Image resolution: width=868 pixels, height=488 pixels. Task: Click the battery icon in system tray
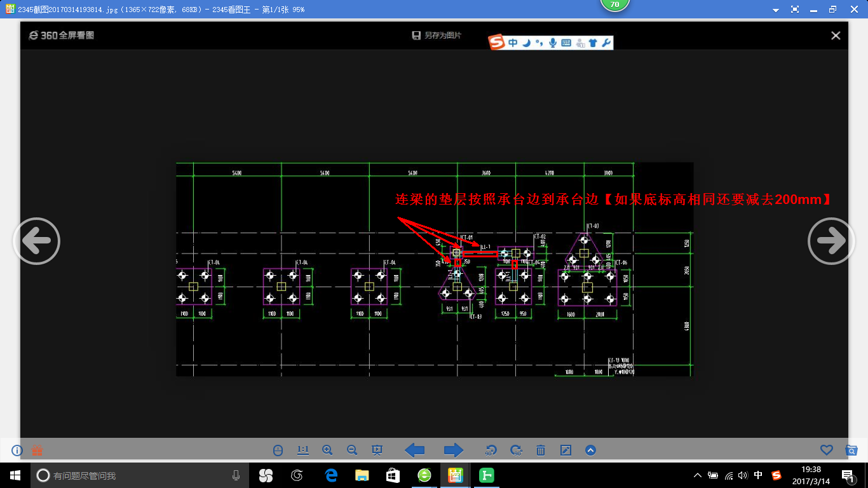point(713,475)
